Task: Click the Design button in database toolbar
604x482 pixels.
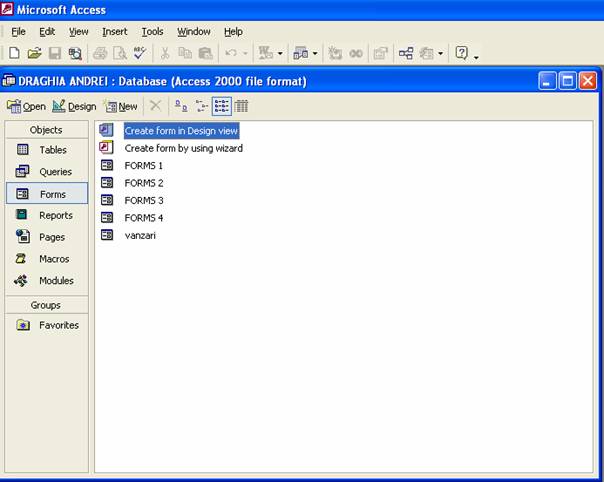Action: [x=75, y=106]
